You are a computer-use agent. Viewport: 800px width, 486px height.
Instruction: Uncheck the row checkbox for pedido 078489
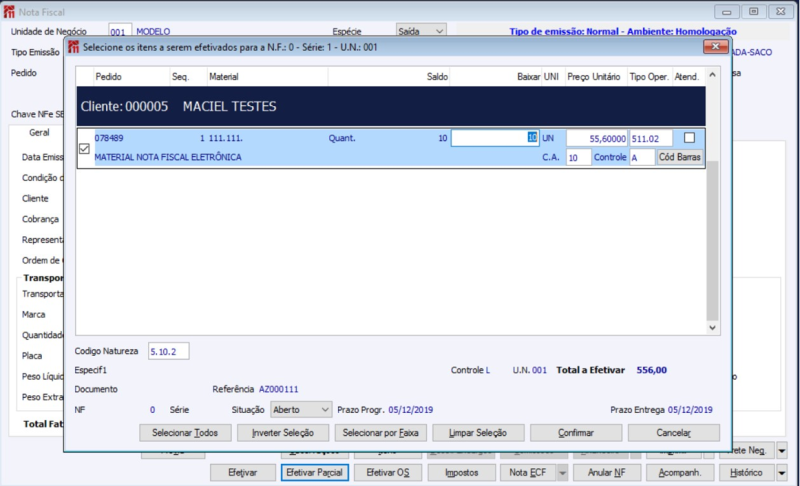[x=85, y=148]
